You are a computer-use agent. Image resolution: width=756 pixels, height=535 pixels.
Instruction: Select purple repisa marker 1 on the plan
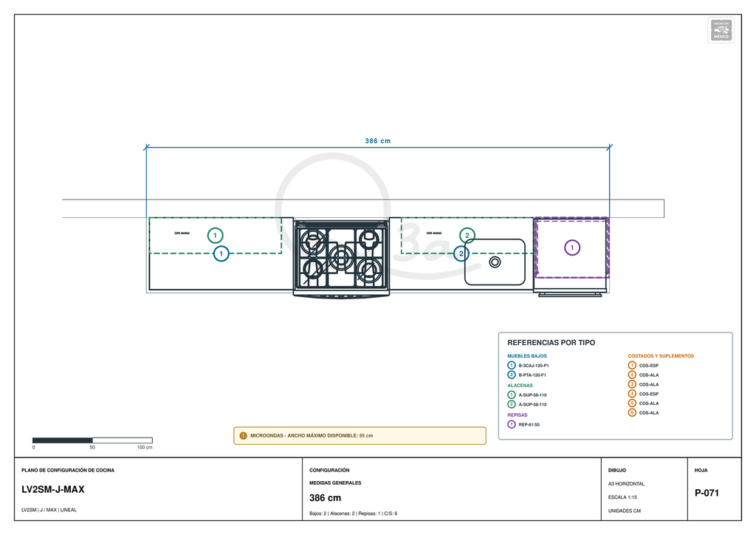(x=572, y=248)
